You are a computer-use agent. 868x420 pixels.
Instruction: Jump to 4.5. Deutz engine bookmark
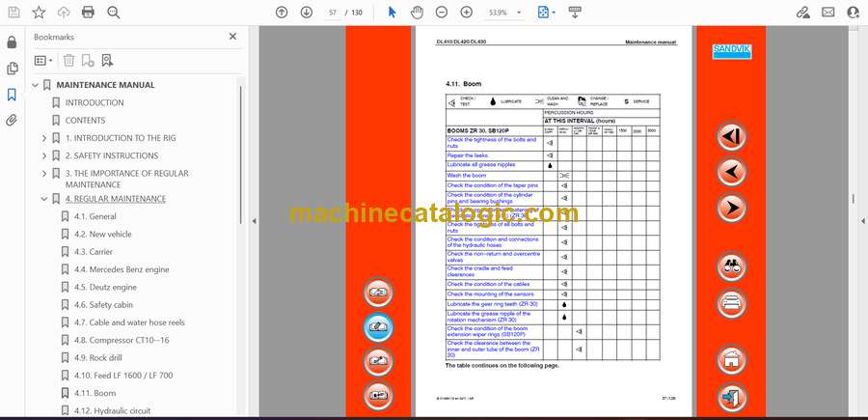pyautogui.click(x=105, y=287)
